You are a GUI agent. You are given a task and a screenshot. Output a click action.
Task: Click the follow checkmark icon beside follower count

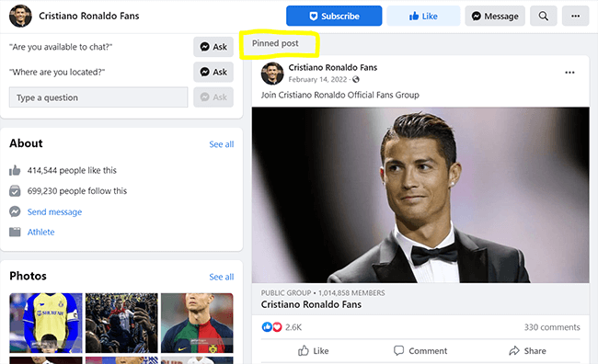point(15,191)
